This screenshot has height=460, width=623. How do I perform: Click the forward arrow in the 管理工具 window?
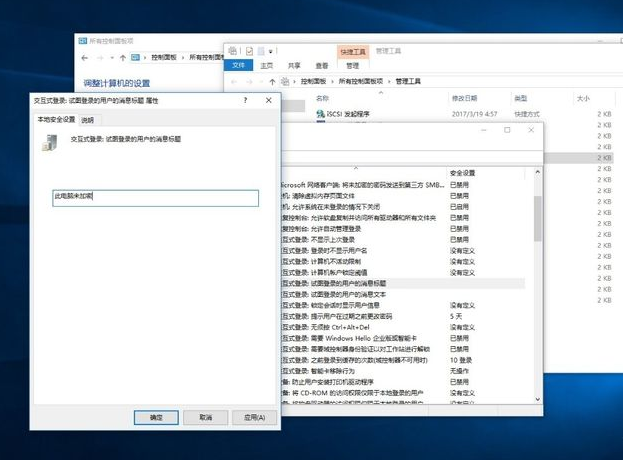(249, 81)
